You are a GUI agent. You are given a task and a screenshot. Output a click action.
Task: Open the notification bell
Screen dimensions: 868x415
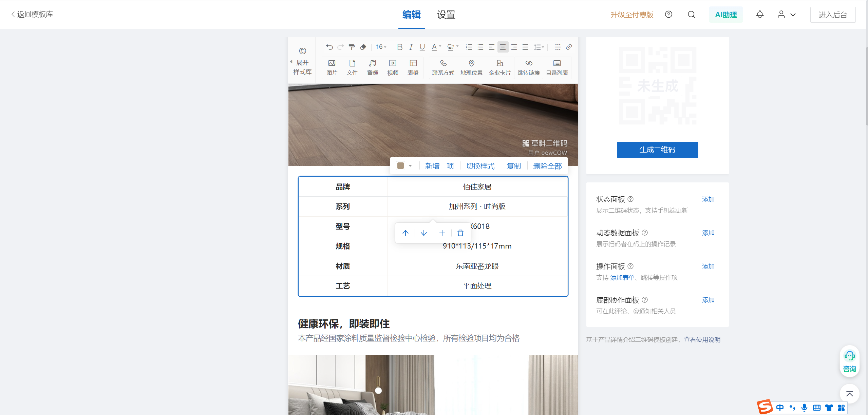(760, 15)
